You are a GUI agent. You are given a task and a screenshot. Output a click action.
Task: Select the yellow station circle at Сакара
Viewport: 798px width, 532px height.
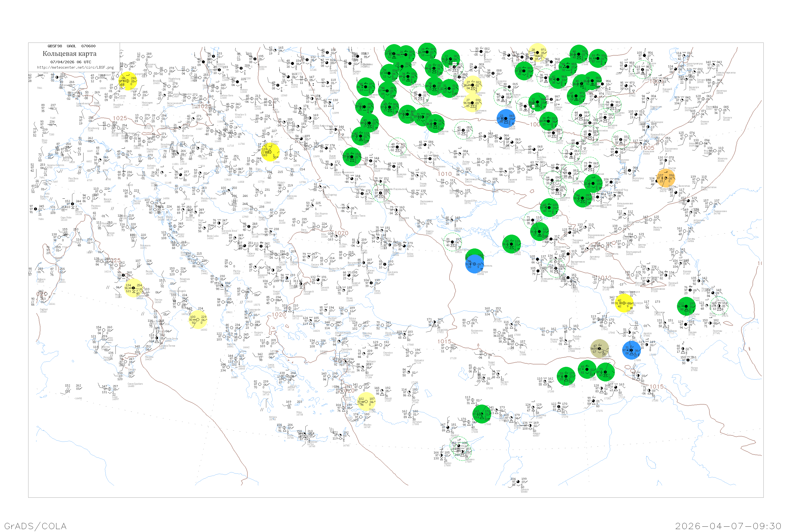624,303
